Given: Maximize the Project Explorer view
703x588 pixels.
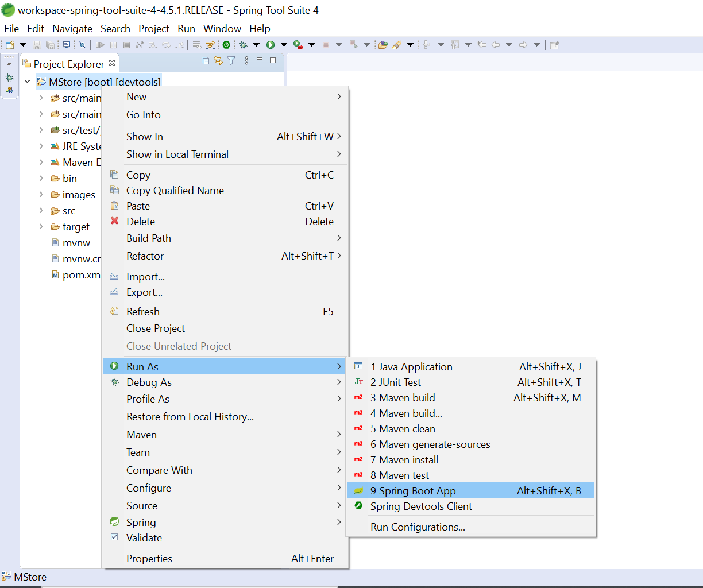Looking at the screenshot, I should pyautogui.click(x=273, y=60).
